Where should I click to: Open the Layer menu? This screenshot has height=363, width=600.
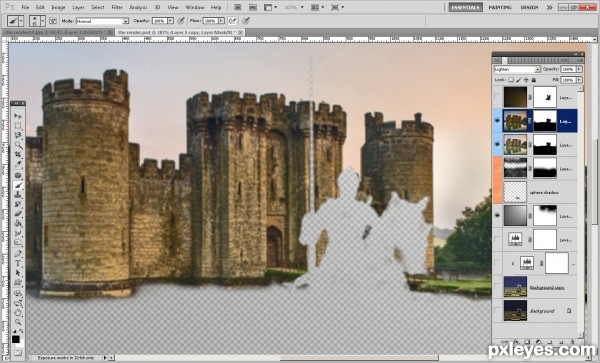coord(78,7)
